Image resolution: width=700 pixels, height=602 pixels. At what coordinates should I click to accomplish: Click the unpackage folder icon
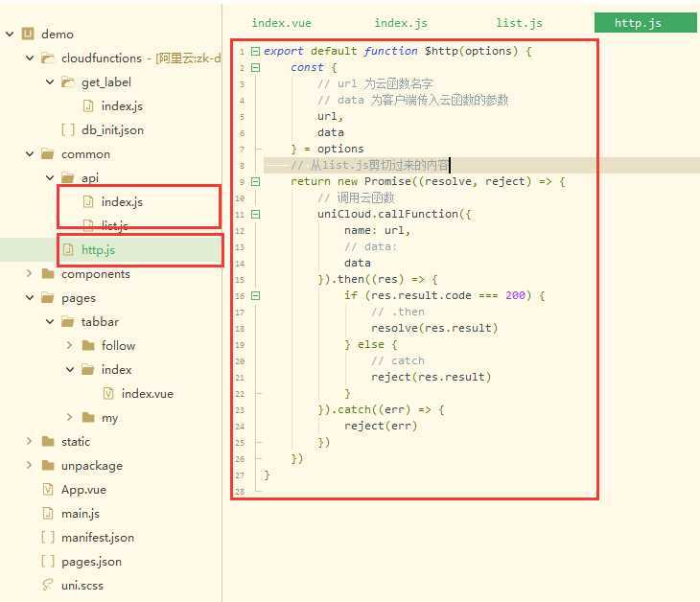tap(47, 466)
